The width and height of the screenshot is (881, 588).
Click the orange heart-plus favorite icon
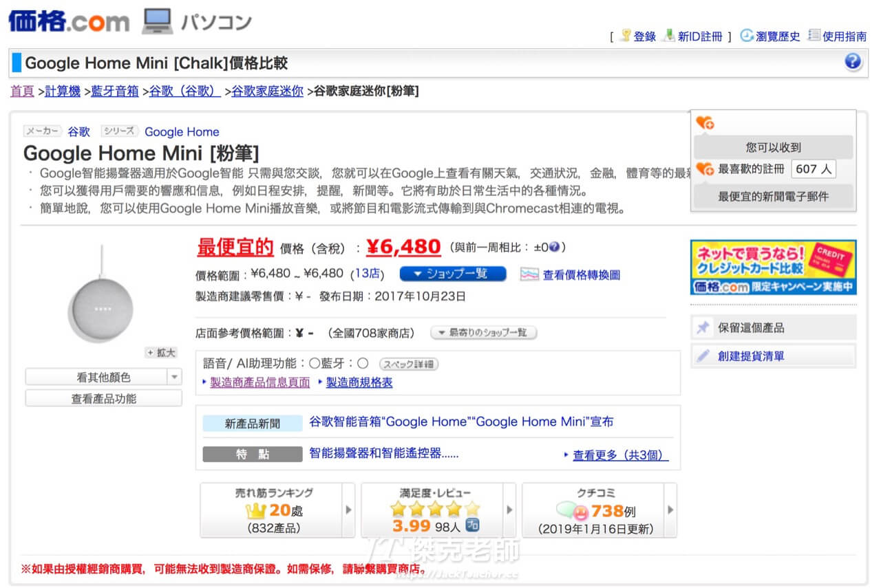[x=705, y=123]
